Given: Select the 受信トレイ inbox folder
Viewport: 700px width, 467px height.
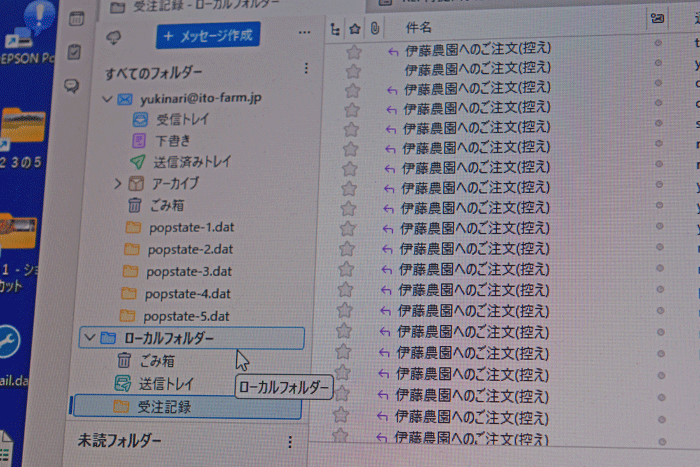Looking at the screenshot, I should click(x=181, y=120).
